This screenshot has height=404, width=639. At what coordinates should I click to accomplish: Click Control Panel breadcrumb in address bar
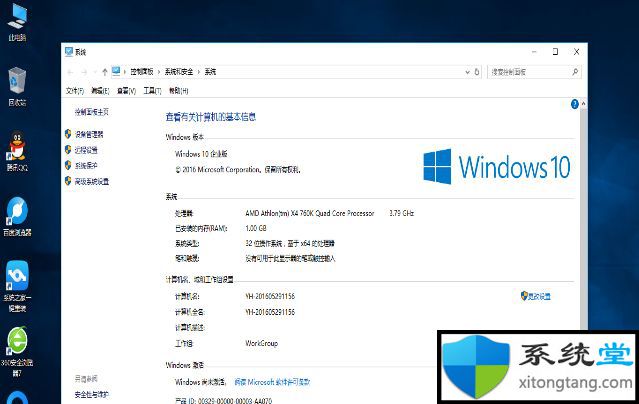tap(142, 72)
